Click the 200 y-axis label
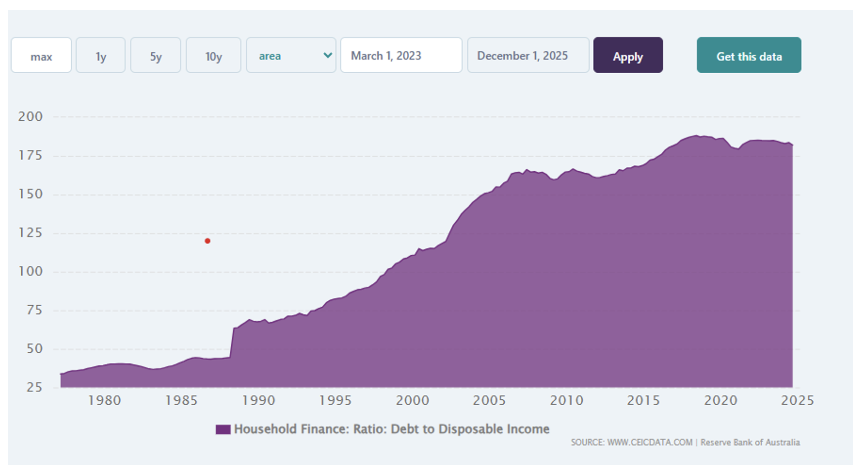 click(x=31, y=117)
